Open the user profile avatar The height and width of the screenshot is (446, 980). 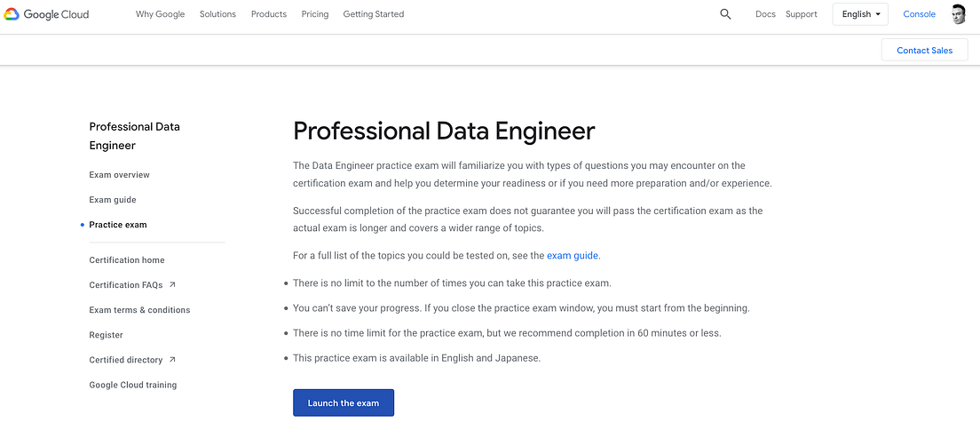tap(959, 14)
